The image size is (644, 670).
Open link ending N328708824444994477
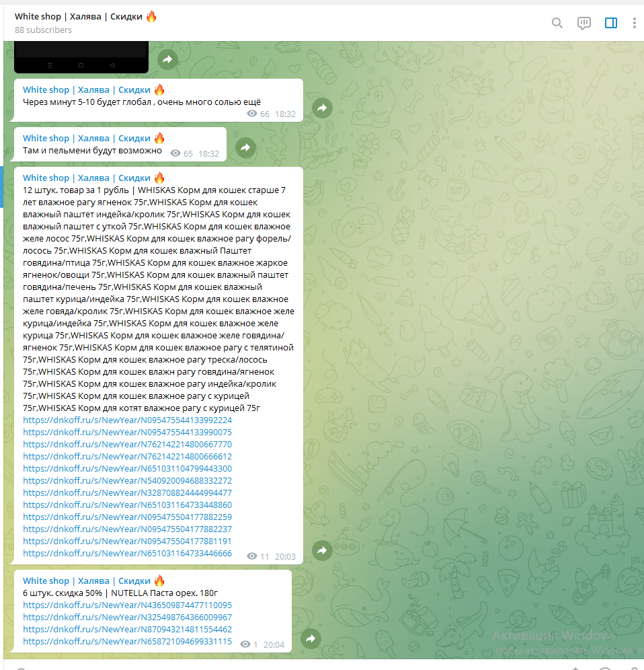click(x=127, y=492)
